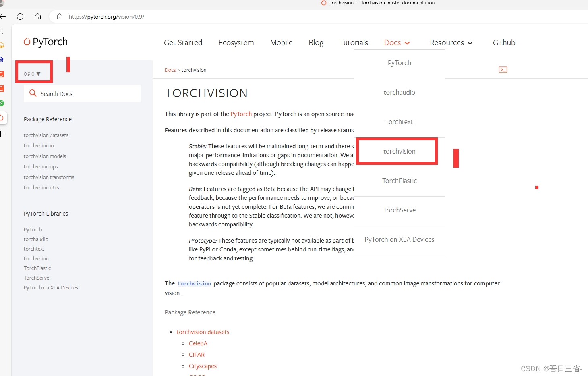
Task: Open torchtext under PyTorch Libraries sidebar
Action: coord(34,249)
